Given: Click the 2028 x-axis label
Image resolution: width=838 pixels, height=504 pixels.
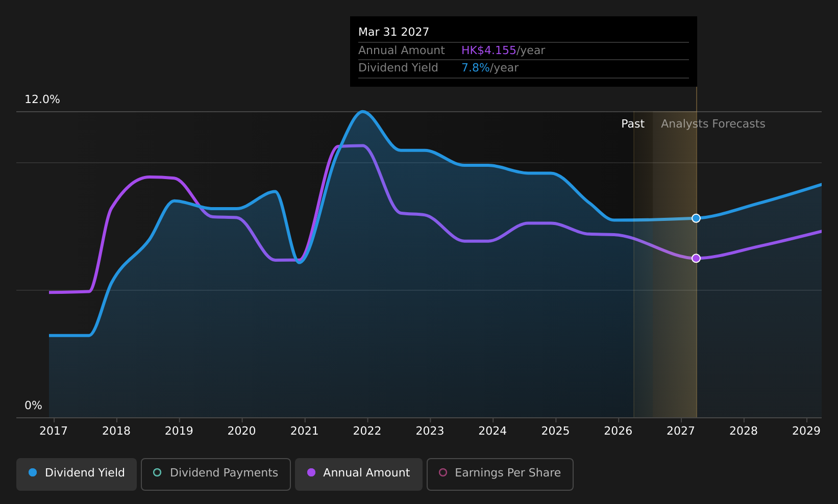Looking at the screenshot, I should tap(744, 431).
